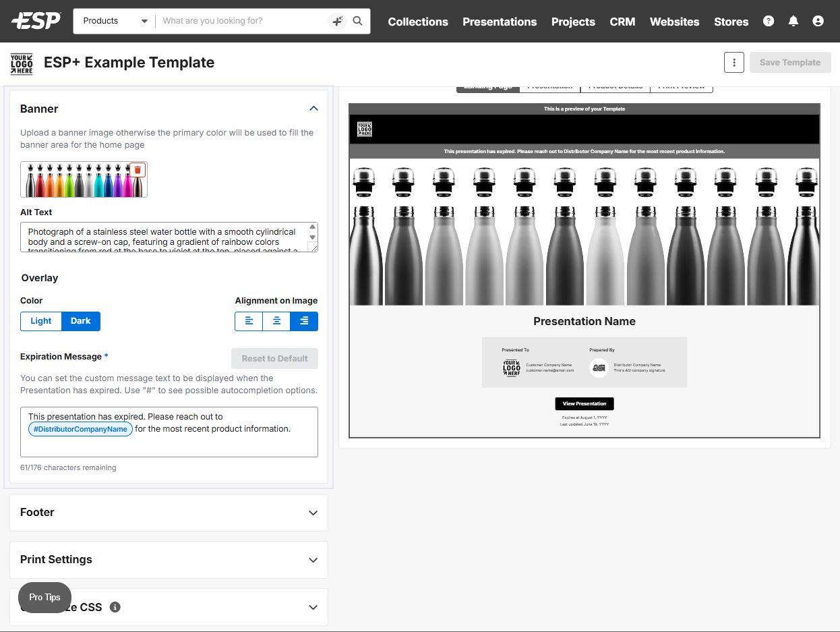Image resolution: width=840 pixels, height=632 pixels.
Task: Open the help question mark icon
Action: 769,21
